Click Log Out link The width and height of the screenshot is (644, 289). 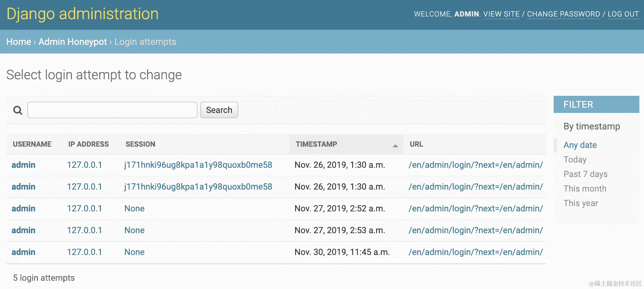623,14
